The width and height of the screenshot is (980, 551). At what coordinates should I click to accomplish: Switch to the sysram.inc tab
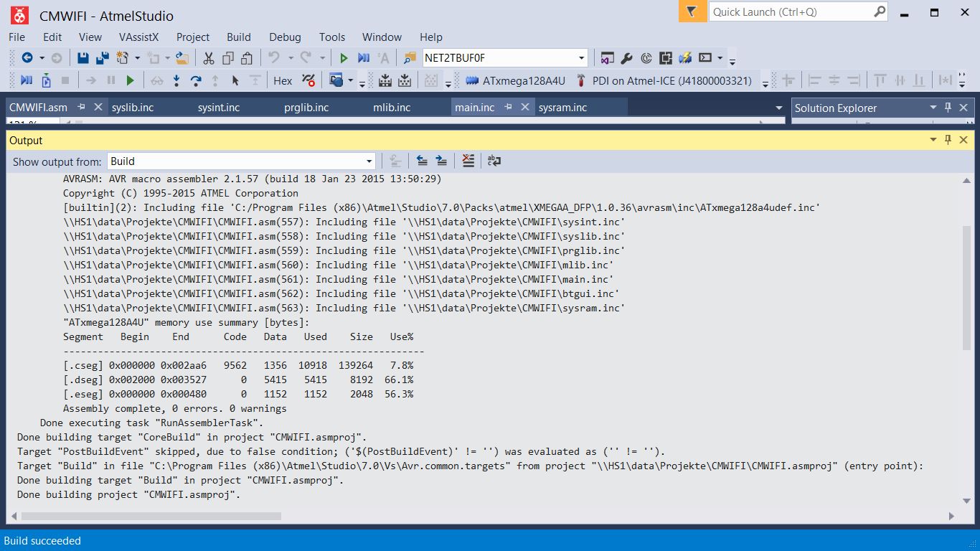coord(562,108)
